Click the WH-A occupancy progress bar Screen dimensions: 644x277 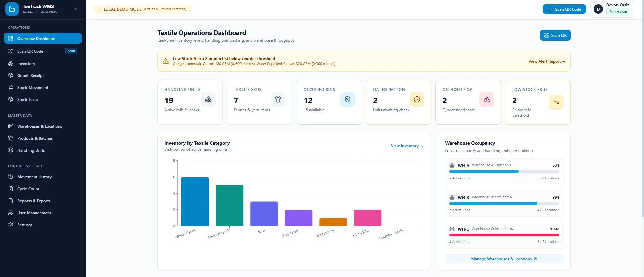[x=504, y=171]
